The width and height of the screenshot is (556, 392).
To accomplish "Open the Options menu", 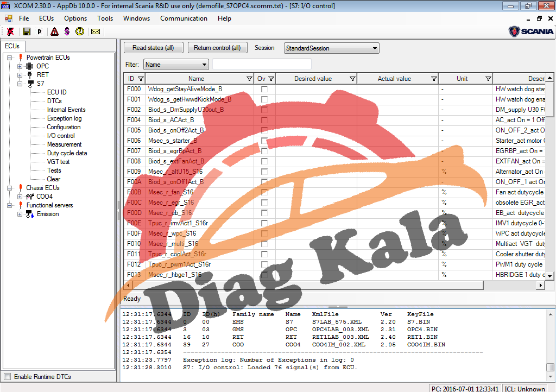I will pos(75,18).
